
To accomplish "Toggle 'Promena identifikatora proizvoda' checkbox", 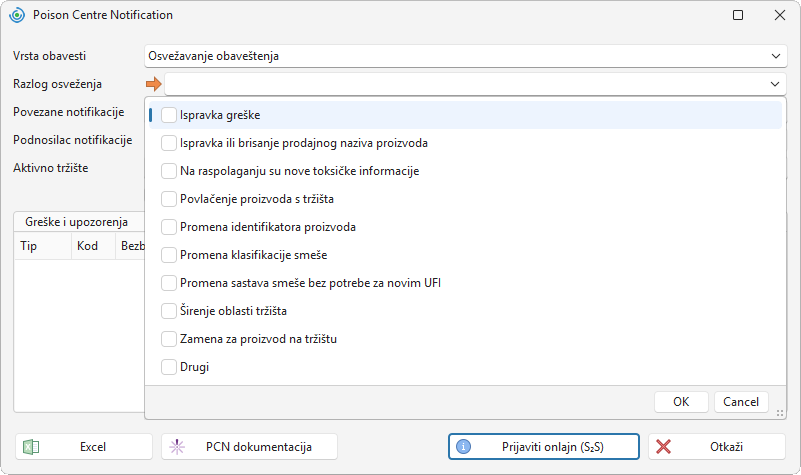I will (x=169, y=227).
